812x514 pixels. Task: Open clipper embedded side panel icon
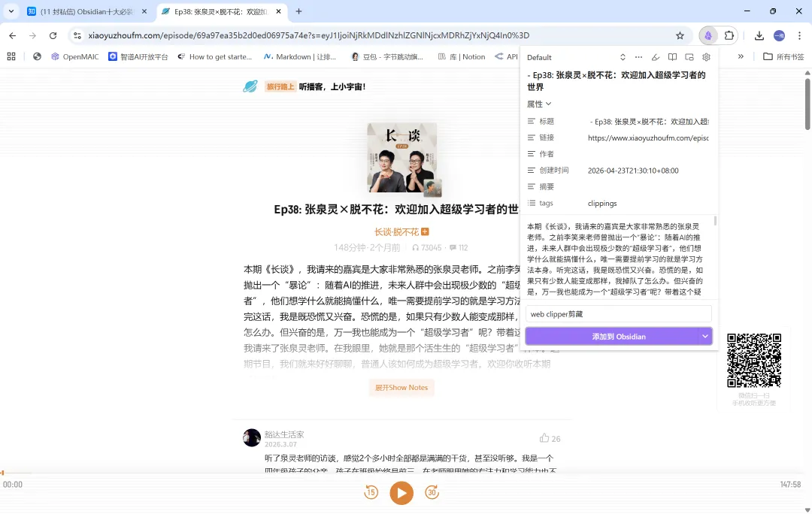689,57
